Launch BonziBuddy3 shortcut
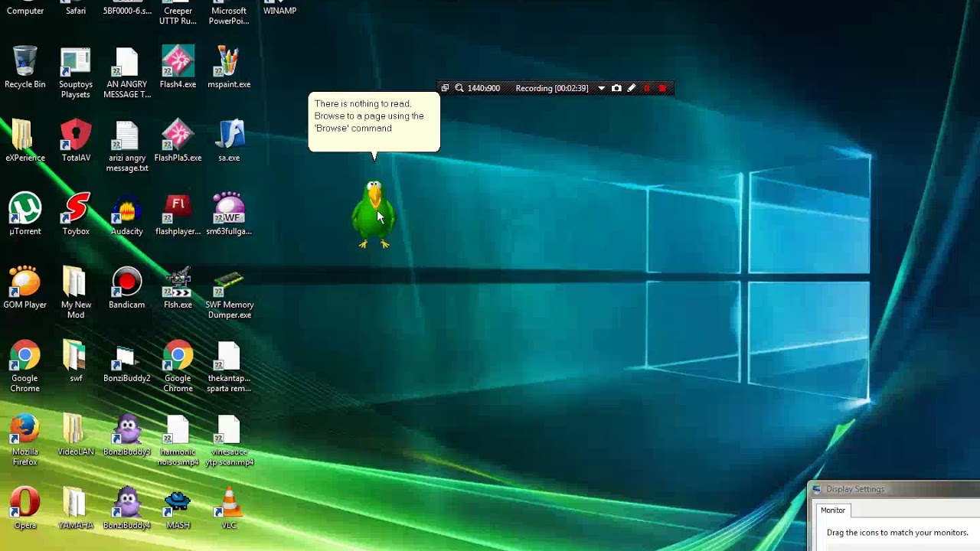This screenshot has height=551, width=980. tap(127, 435)
